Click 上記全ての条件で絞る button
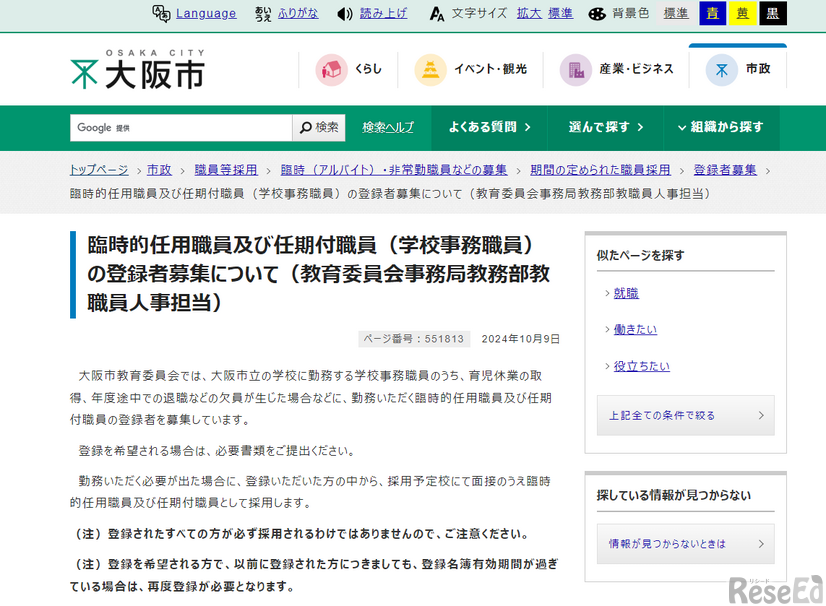This screenshot has width=826, height=606. click(686, 415)
